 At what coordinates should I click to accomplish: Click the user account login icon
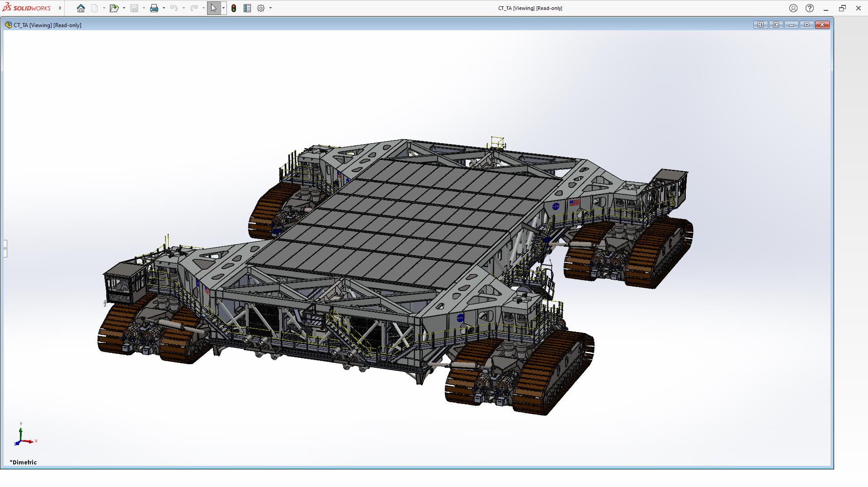coord(793,8)
